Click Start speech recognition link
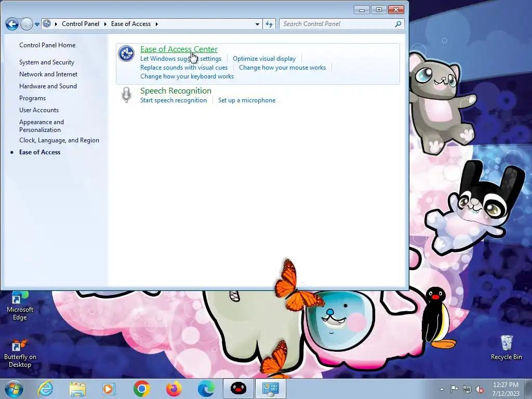This screenshot has height=399, width=532. coord(174,100)
